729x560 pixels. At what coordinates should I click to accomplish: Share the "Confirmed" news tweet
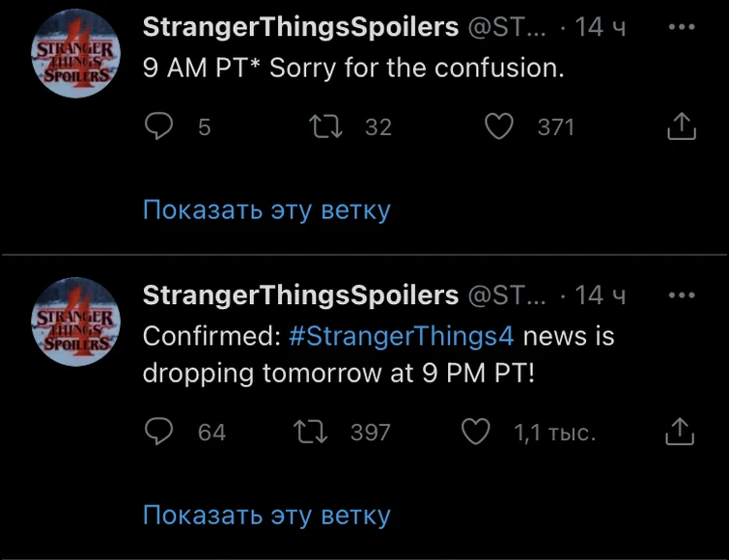click(682, 432)
